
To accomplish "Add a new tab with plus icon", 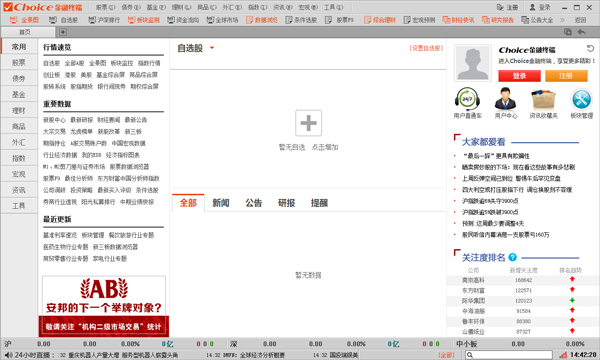I will pyautogui.click(x=63, y=32).
